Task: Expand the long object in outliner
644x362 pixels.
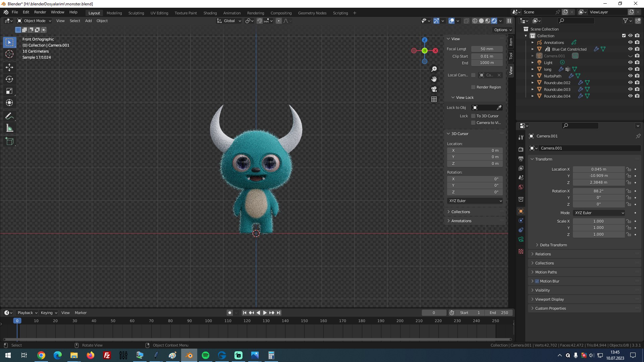Action: pos(532,69)
